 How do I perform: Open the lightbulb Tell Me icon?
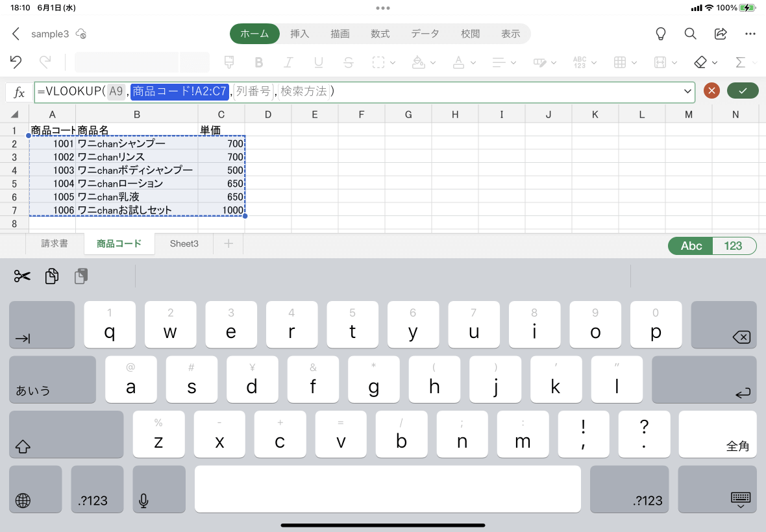[660, 34]
